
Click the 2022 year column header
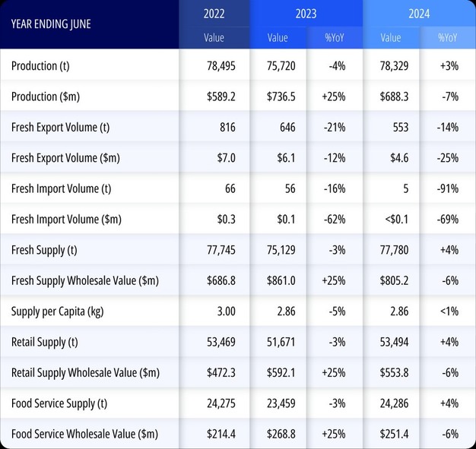tap(214, 14)
